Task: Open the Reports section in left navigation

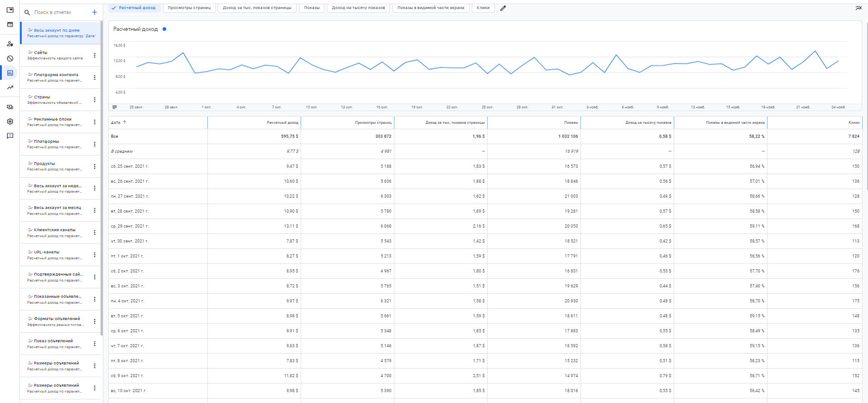Action: click(x=10, y=73)
